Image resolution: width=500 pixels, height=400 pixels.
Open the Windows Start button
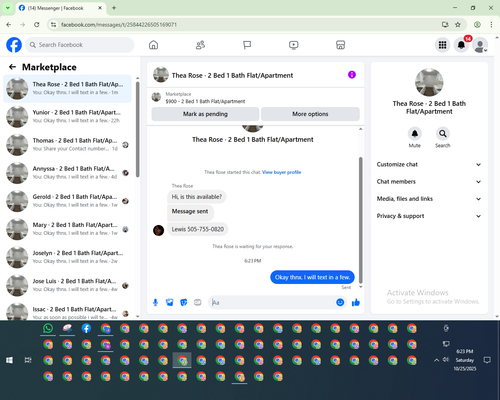coord(9,360)
